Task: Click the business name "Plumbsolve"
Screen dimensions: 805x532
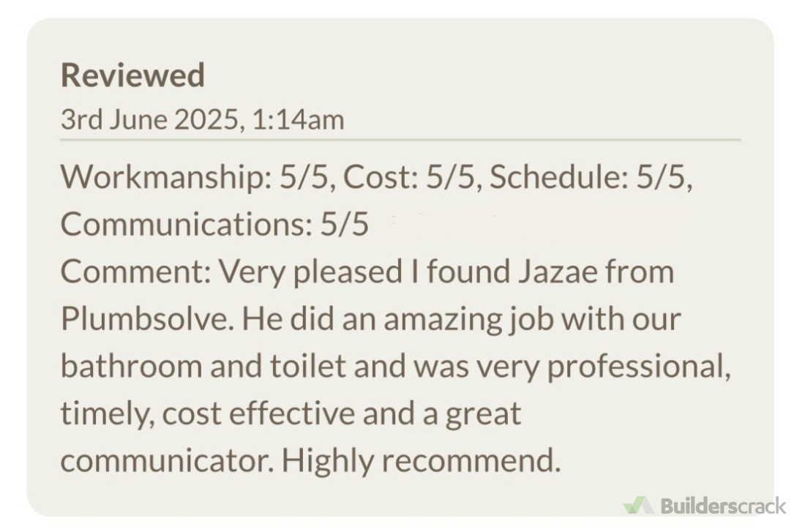Action: [x=143, y=320]
